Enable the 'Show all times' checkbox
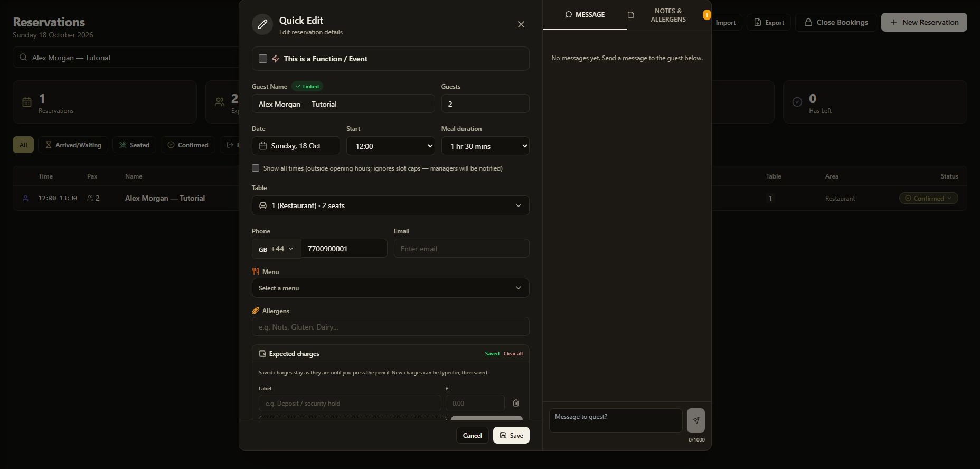 pyautogui.click(x=256, y=168)
